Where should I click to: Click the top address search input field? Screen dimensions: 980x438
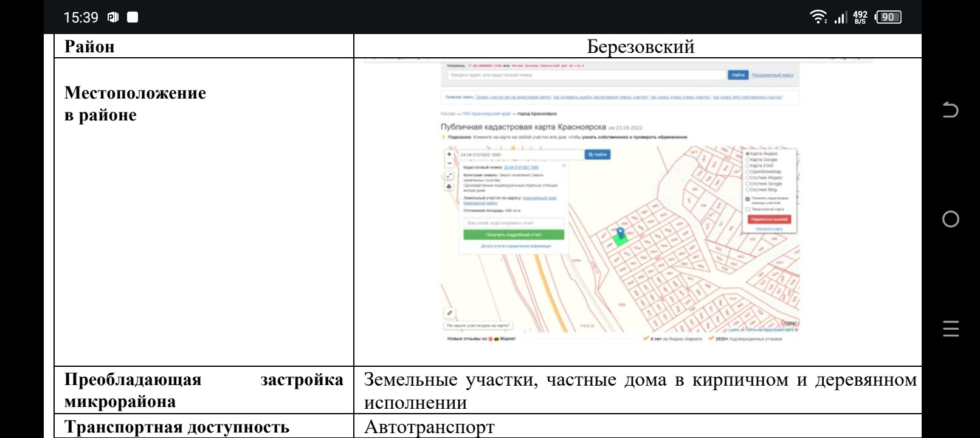587,75
